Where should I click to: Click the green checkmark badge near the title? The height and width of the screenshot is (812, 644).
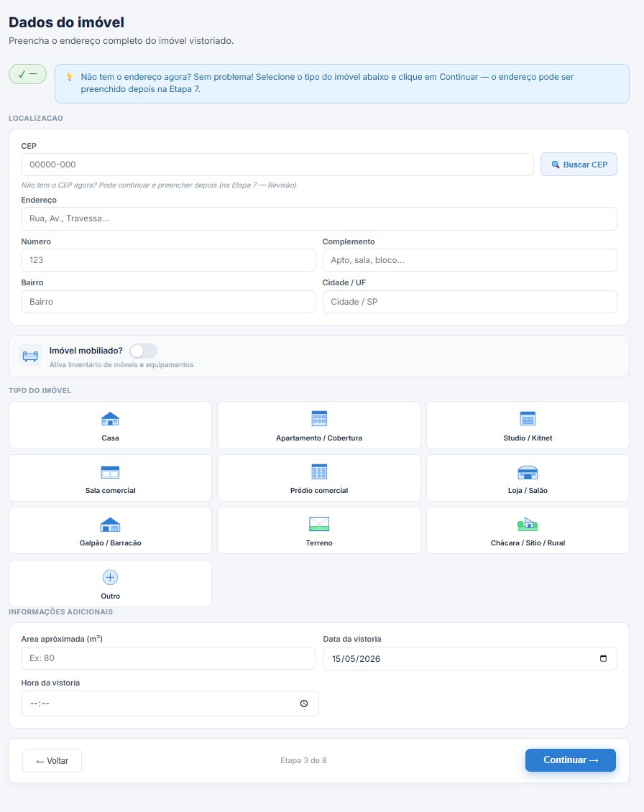(x=27, y=74)
